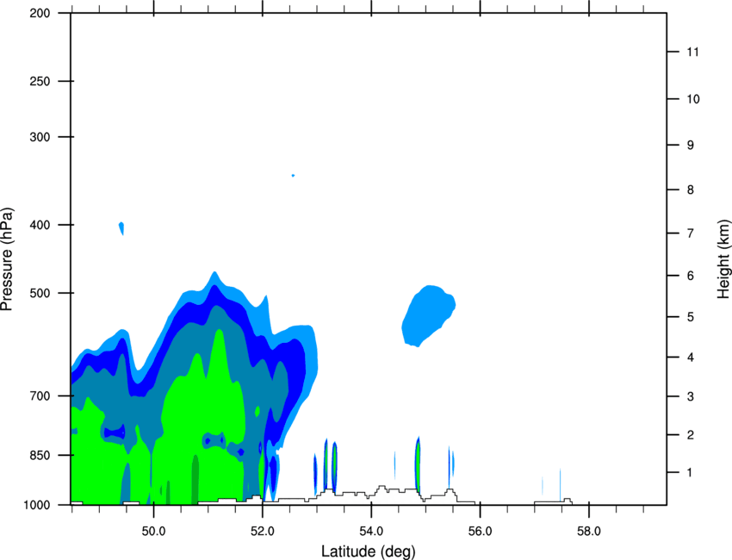The image size is (732, 560).
Task: Click latitude tick label 56.0
Action: tap(480, 532)
